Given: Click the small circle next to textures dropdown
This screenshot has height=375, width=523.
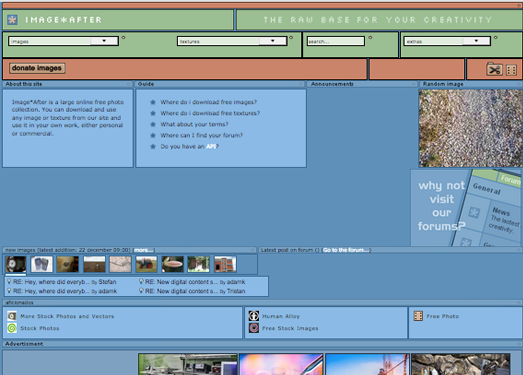Looking at the screenshot, I should coord(291,38).
